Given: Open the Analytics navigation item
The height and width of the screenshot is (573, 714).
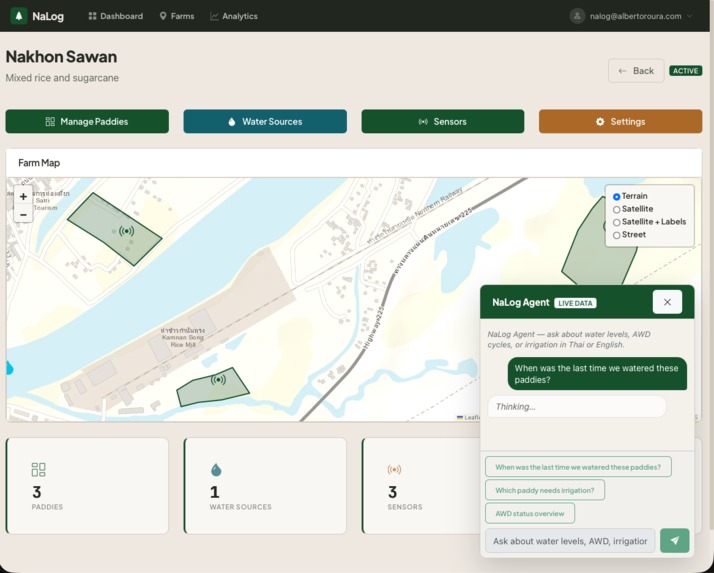Looking at the screenshot, I should coord(234,16).
